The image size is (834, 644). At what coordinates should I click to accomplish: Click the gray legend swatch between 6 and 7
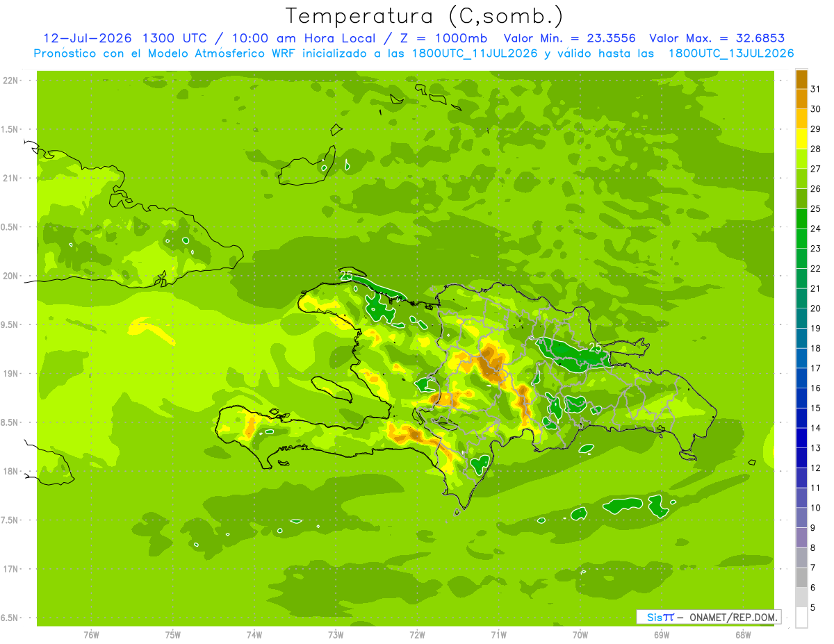(x=801, y=577)
